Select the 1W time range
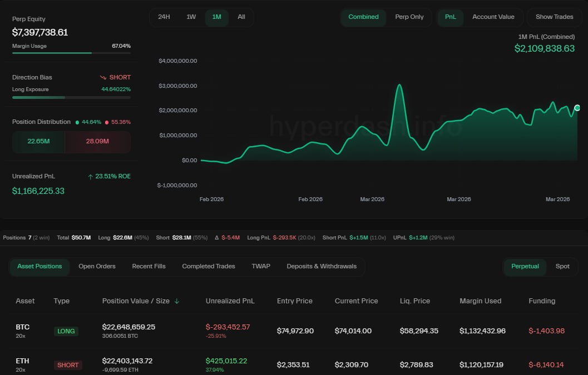The image size is (588, 375). 191,17
